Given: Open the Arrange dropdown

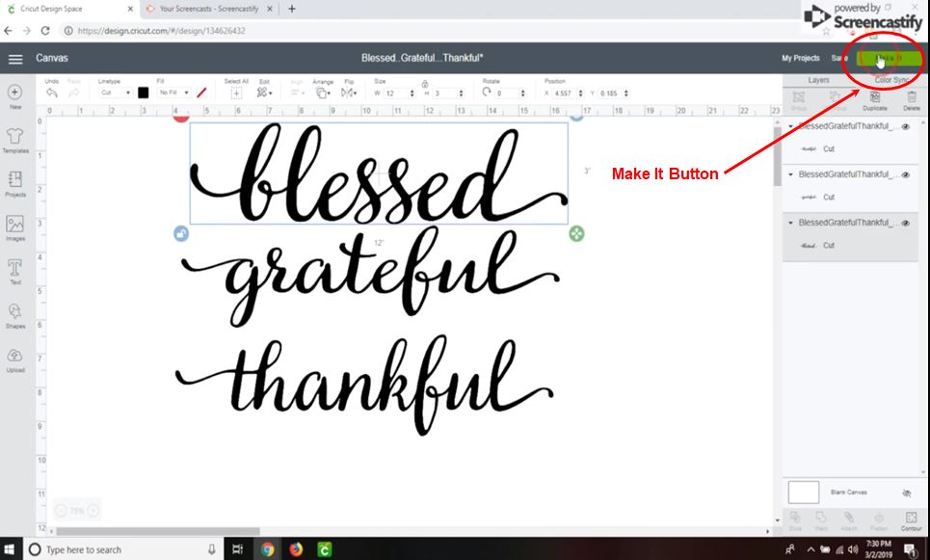Looking at the screenshot, I should 323,93.
